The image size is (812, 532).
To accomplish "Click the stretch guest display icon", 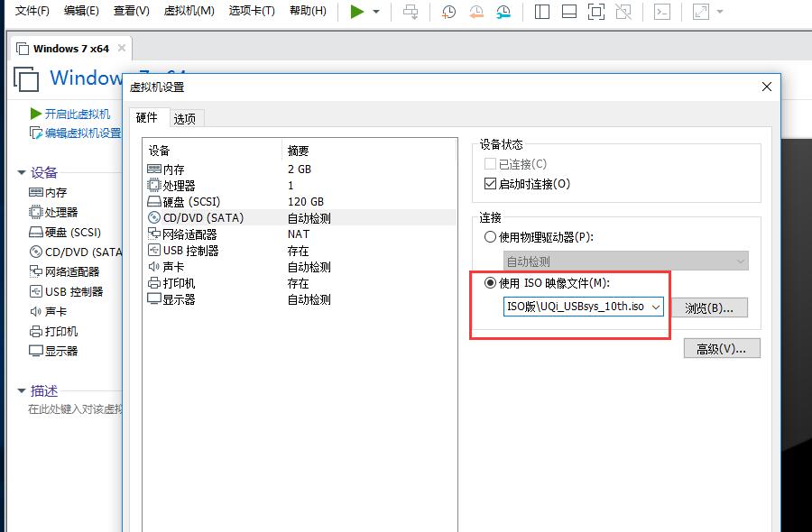I will pyautogui.click(x=701, y=12).
